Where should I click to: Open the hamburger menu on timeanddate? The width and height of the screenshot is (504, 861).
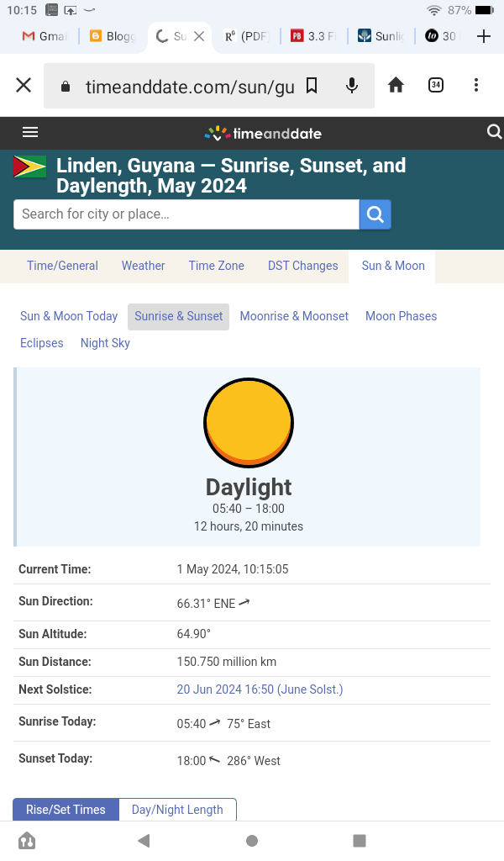pyautogui.click(x=30, y=132)
